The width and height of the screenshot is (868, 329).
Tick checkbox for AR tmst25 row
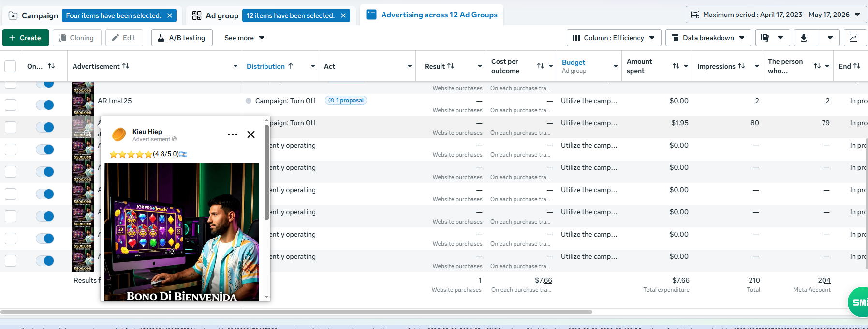pyautogui.click(x=11, y=105)
